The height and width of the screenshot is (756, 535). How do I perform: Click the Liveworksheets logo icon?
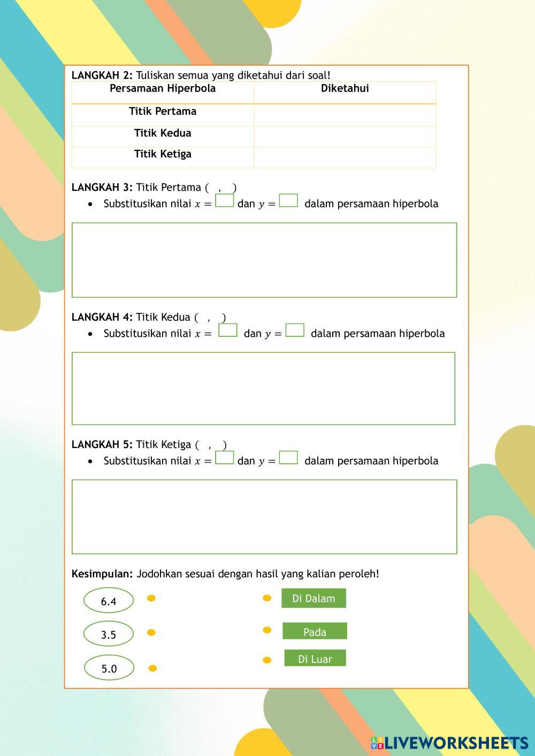click(377, 743)
